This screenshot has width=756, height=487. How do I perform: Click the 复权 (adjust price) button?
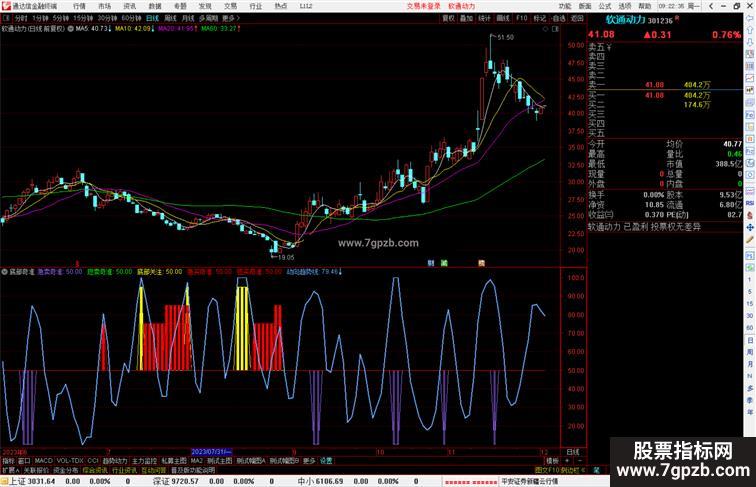(x=448, y=18)
